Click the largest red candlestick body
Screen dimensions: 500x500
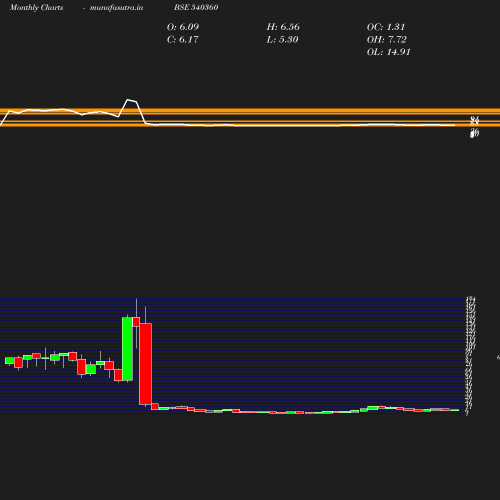[145, 364]
